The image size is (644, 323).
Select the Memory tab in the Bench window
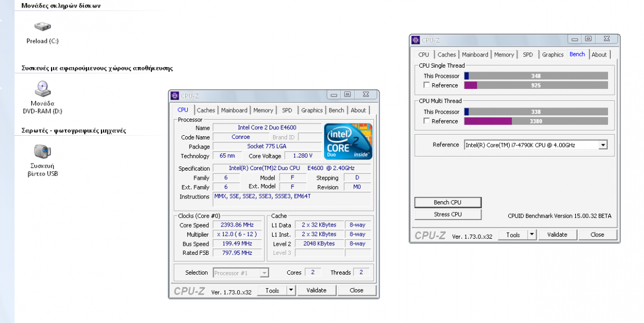504,55
